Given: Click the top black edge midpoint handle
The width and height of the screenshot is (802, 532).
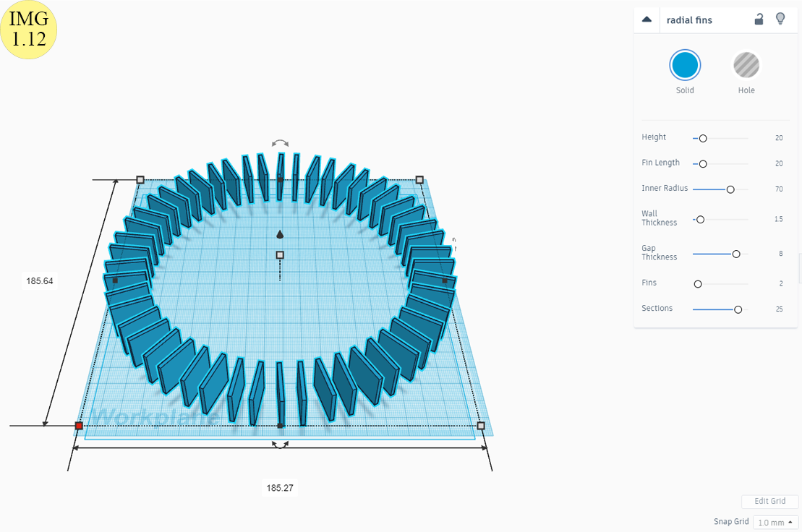Looking at the screenshot, I should click(x=281, y=180).
